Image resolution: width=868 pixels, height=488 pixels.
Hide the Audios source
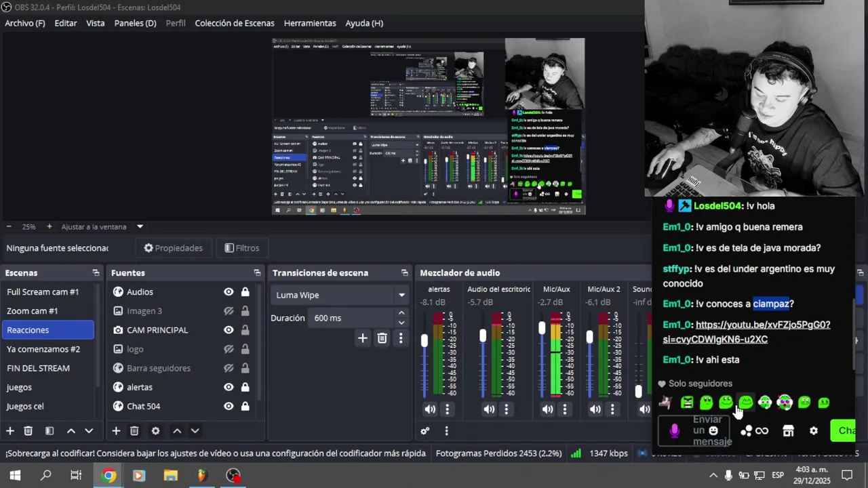(x=229, y=292)
